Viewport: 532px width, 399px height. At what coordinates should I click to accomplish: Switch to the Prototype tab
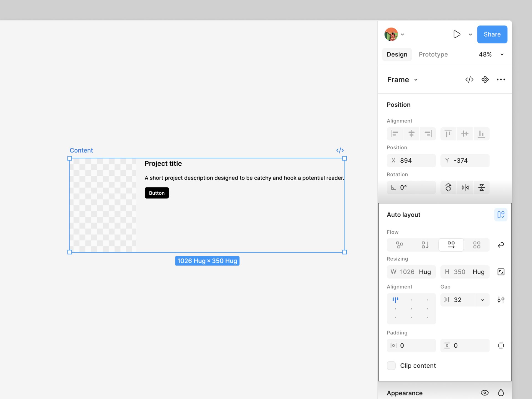click(x=433, y=55)
